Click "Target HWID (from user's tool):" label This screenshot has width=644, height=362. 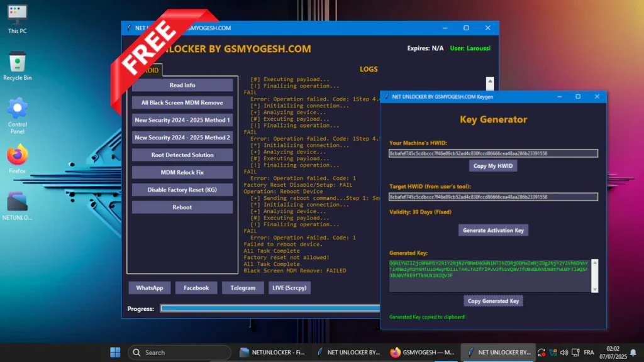point(430,186)
